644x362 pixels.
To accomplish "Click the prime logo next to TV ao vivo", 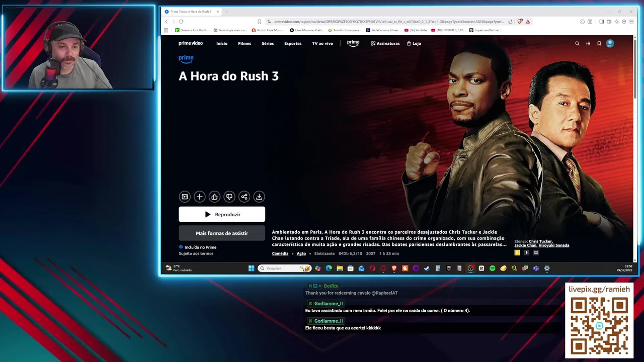I will (353, 43).
